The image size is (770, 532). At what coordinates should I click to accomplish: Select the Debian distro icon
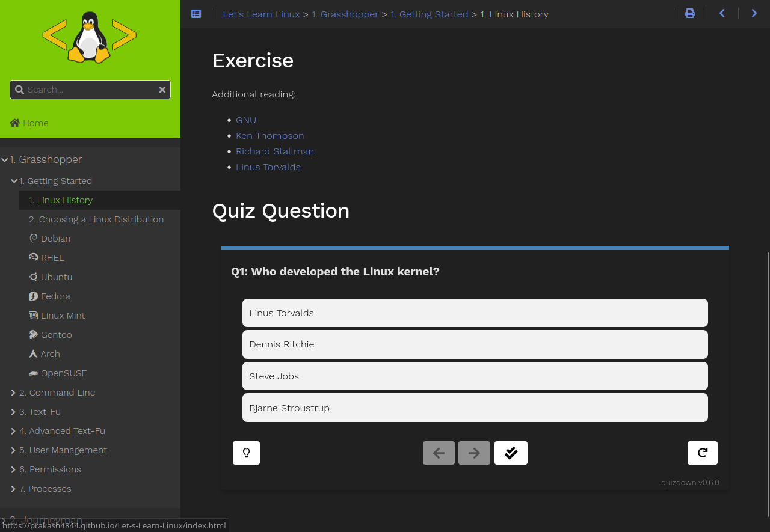[x=33, y=237]
